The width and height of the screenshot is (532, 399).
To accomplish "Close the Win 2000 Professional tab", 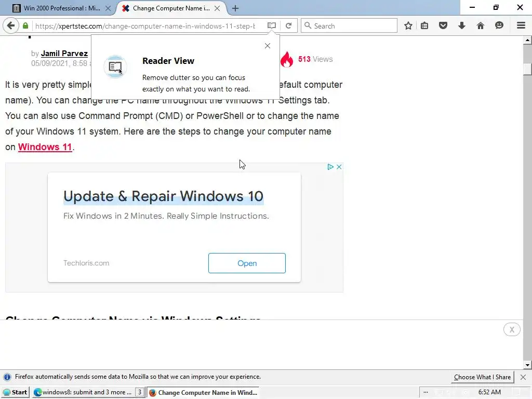I will pyautogui.click(x=108, y=8).
